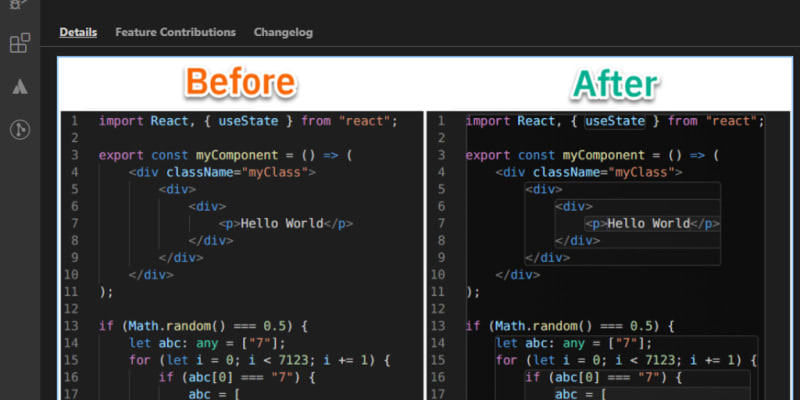Open the Changelog tab

click(283, 32)
